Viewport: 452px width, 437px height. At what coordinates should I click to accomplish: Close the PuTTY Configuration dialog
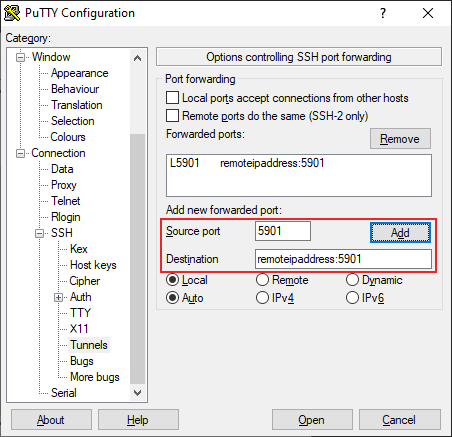(428, 13)
